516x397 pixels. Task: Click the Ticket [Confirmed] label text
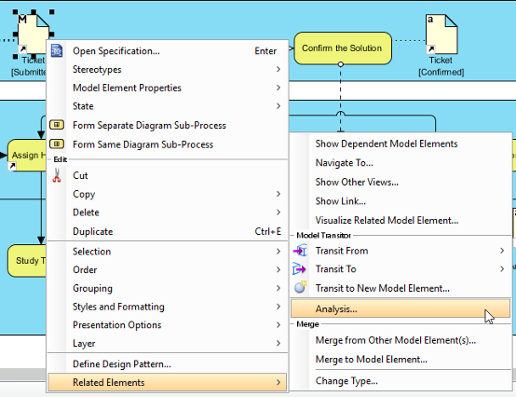point(441,66)
